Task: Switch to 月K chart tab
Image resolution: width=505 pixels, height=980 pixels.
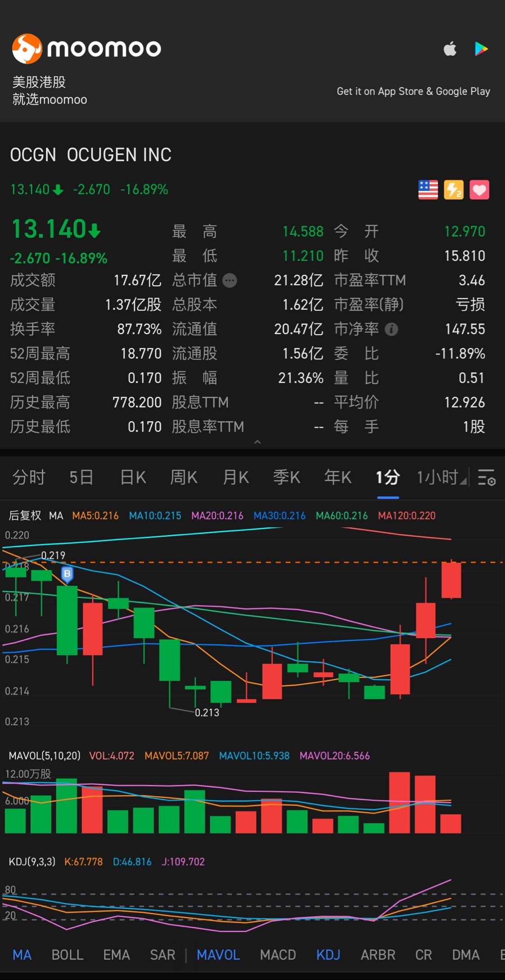Action: (236, 477)
